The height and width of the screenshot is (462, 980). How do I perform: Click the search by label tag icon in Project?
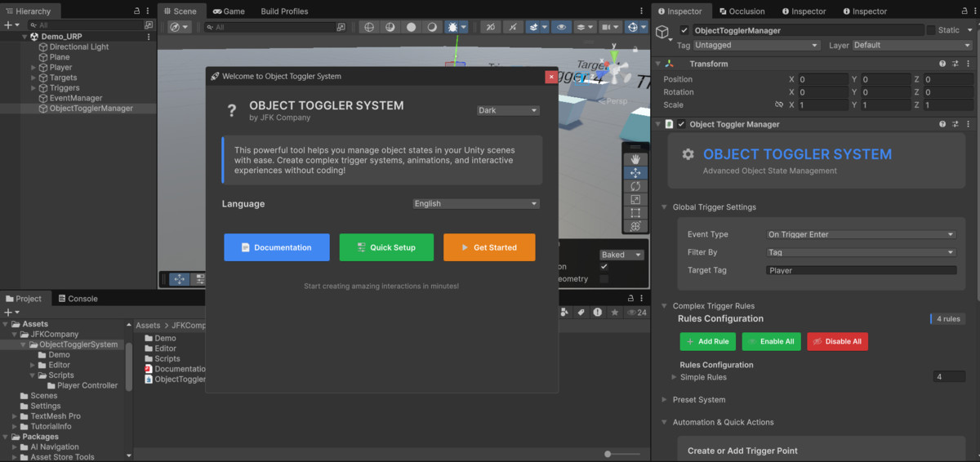(x=581, y=312)
